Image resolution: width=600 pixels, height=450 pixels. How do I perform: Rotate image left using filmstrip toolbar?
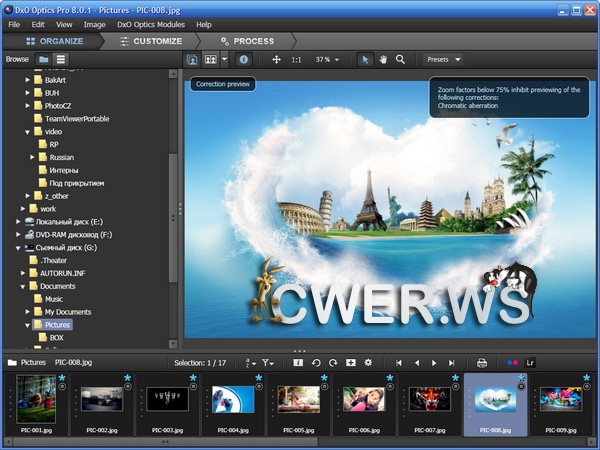pos(316,362)
